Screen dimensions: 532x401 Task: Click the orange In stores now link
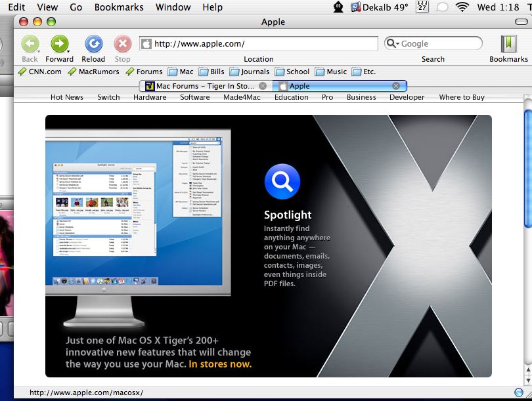coord(220,364)
